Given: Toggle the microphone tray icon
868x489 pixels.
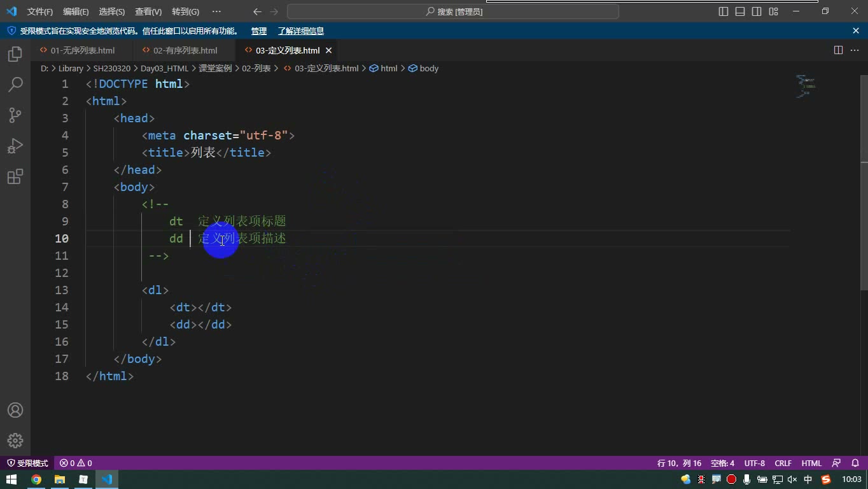Looking at the screenshot, I should coord(747,479).
